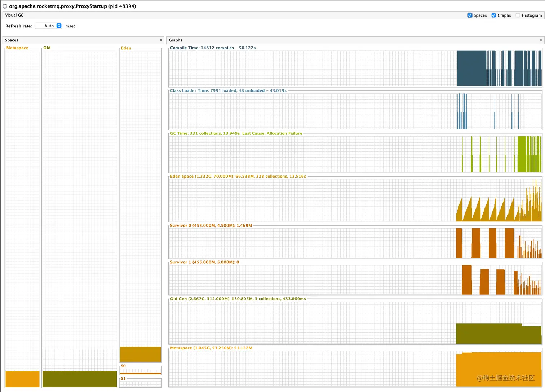The image size is (545, 392).
Task: Click the Metaspace graph in Graphs panel
Action: pos(355,369)
